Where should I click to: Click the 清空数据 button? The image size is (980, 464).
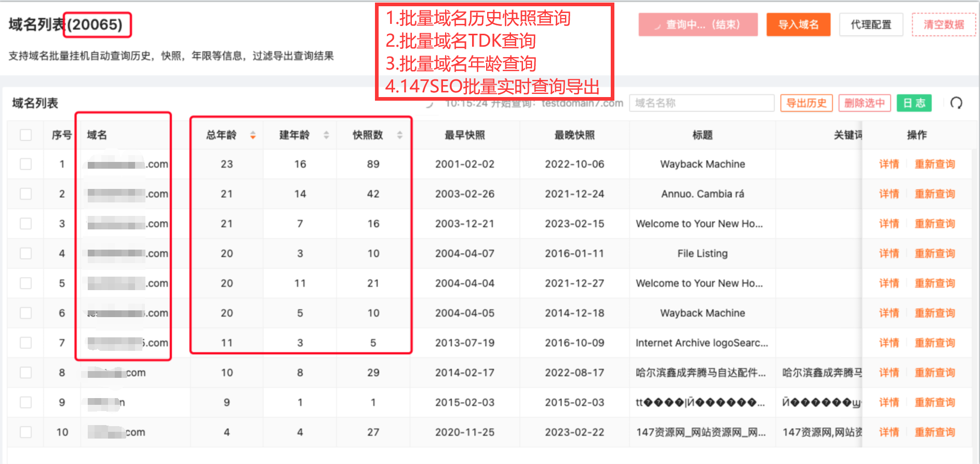[944, 24]
